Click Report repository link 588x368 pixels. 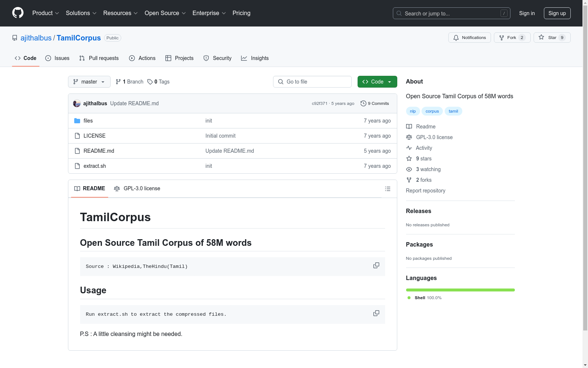point(426,191)
